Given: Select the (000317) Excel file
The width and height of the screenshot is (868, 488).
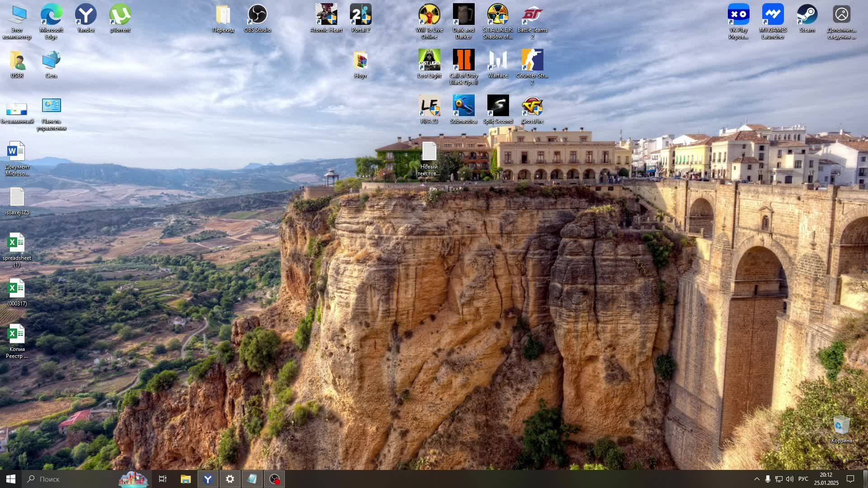Looking at the screenshot, I should pos(17,292).
